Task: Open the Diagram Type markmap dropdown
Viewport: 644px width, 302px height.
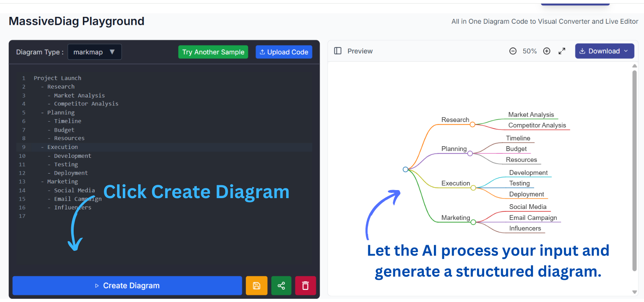Action: (x=95, y=52)
